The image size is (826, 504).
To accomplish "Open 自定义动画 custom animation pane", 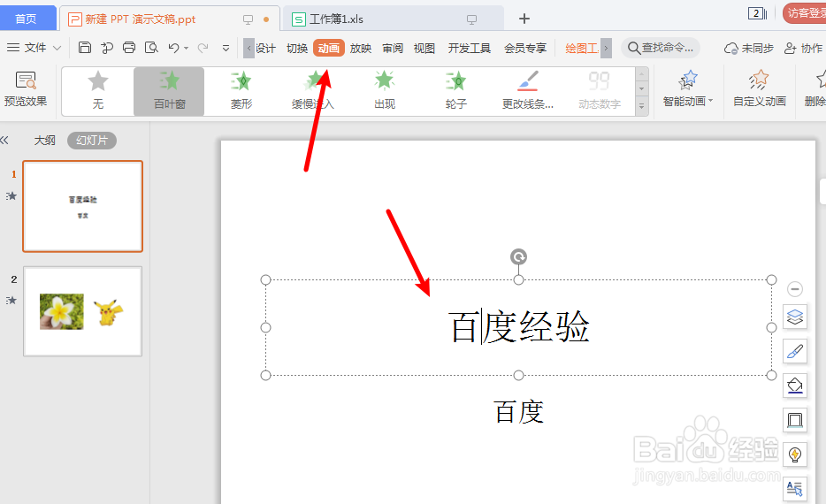I will [x=759, y=89].
